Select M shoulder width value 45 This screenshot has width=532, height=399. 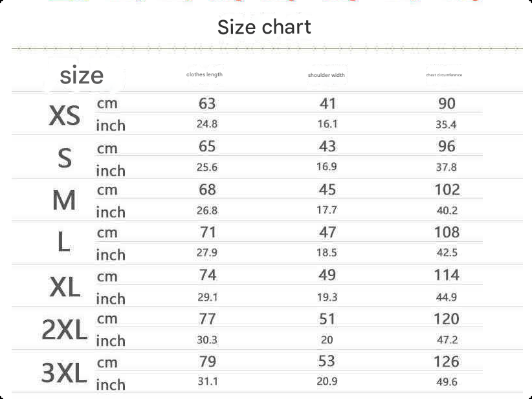(x=327, y=189)
